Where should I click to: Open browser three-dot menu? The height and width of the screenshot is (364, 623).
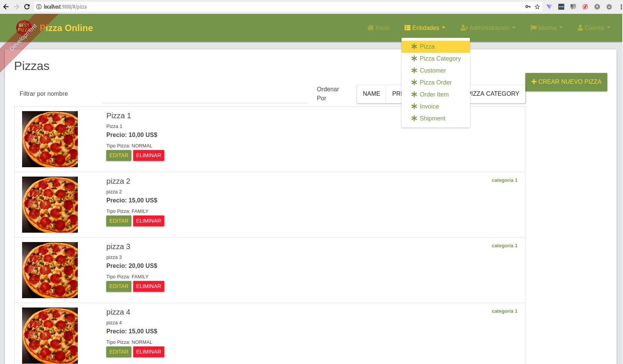(x=621, y=7)
